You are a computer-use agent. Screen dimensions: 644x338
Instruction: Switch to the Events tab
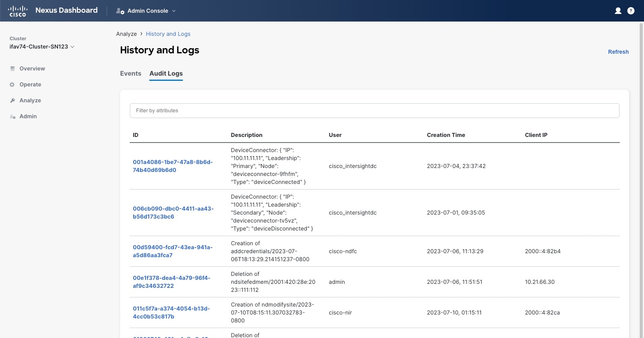[130, 73]
